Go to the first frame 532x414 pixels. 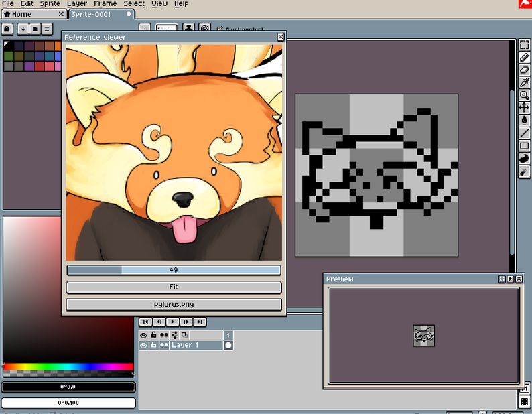(x=145, y=322)
